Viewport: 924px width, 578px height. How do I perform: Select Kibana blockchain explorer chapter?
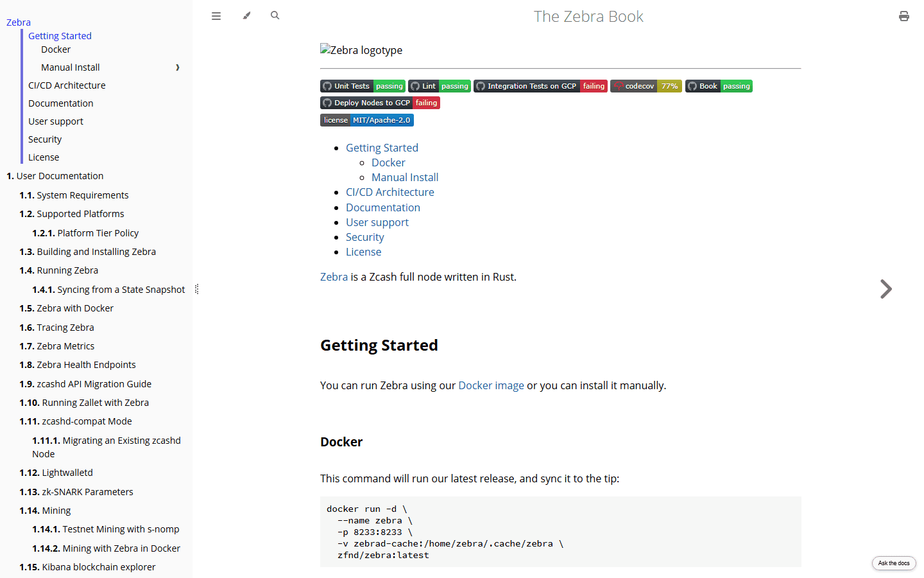(87, 567)
